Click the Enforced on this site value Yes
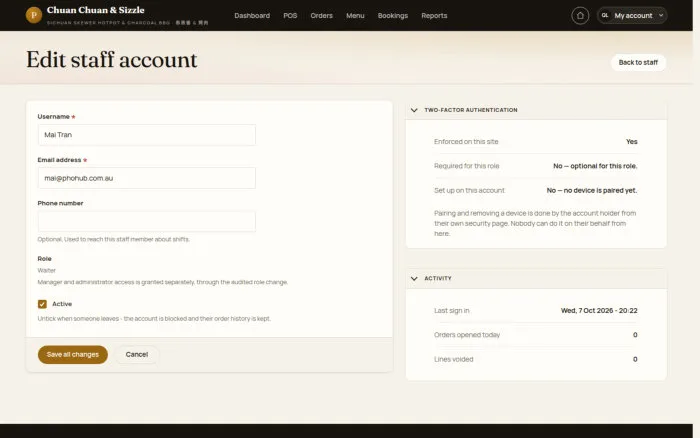 point(632,142)
